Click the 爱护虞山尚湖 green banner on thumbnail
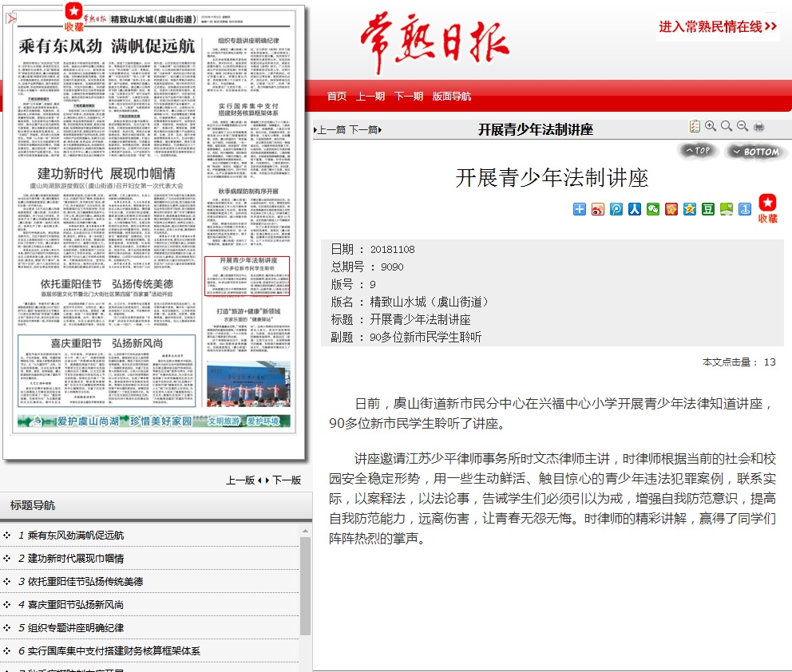792x672 pixels. coord(153,421)
